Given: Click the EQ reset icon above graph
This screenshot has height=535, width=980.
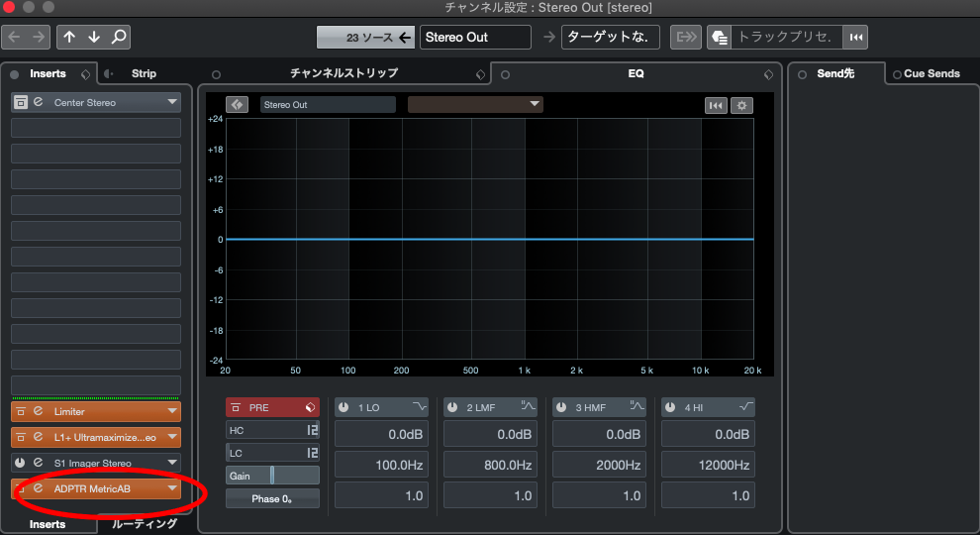Looking at the screenshot, I should (x=716, y=105).
